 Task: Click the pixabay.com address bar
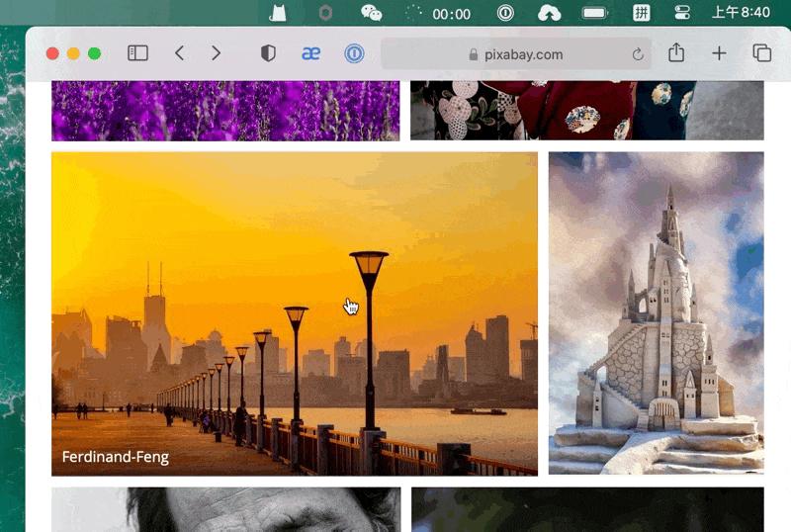coord(514,54)
